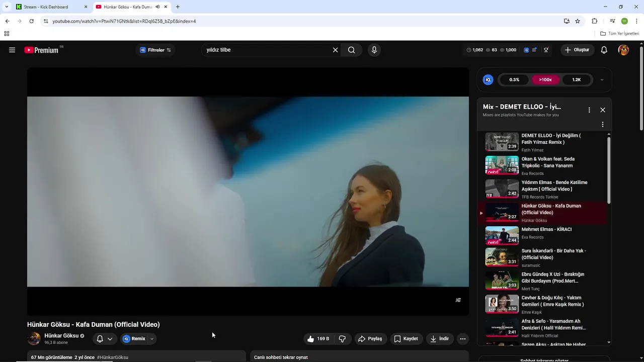Screen dimensions: 644x362
Task: Open the more actions ellipsis button
Action: 463,339
